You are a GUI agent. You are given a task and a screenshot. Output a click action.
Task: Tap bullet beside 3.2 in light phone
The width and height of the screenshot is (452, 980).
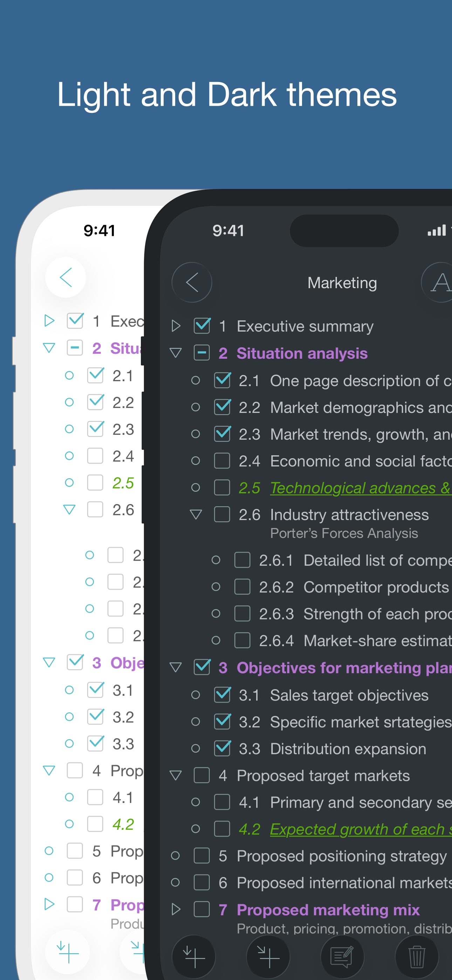click(x=69, y=717)
